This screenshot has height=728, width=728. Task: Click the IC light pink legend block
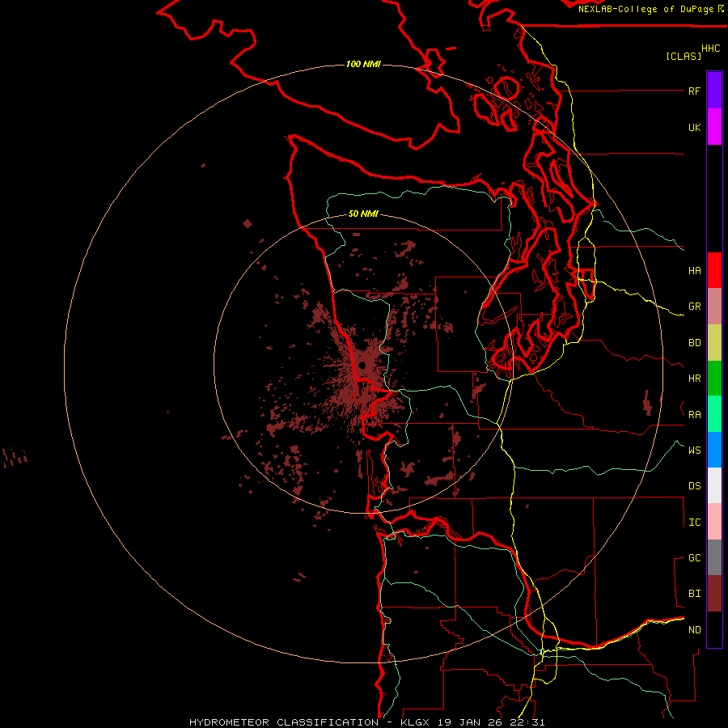pos(714,522)
